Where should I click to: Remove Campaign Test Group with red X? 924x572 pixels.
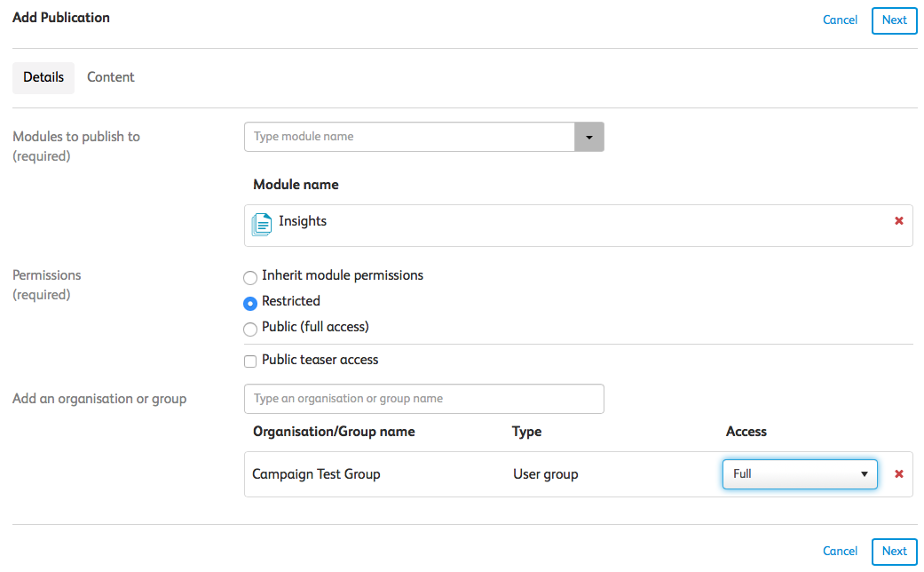[x=898, y=474]
